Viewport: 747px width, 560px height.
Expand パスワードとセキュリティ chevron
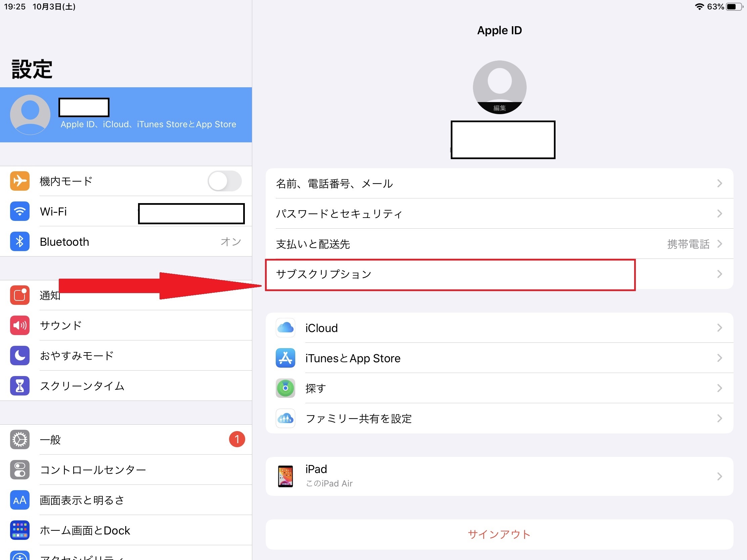coord(719,213)
